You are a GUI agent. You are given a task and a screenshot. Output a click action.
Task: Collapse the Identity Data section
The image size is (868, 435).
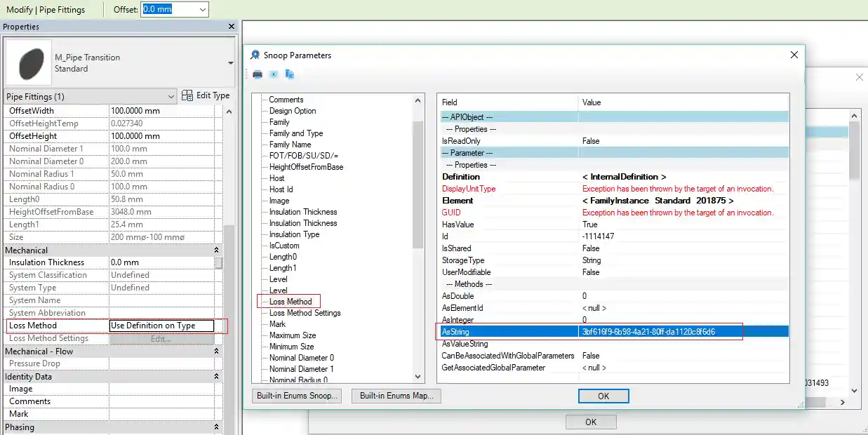pyautogui.click(x=217, y=377)
